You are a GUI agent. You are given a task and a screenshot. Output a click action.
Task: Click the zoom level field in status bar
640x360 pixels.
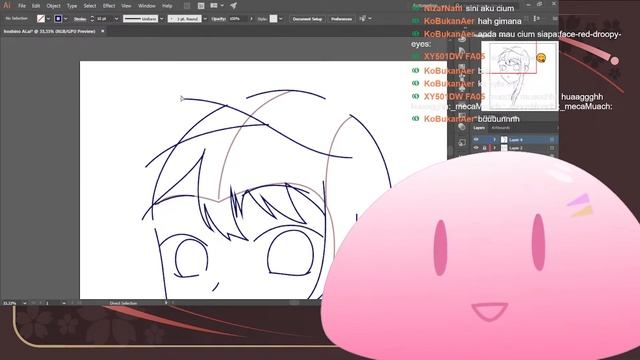click(x=10, y=303)
